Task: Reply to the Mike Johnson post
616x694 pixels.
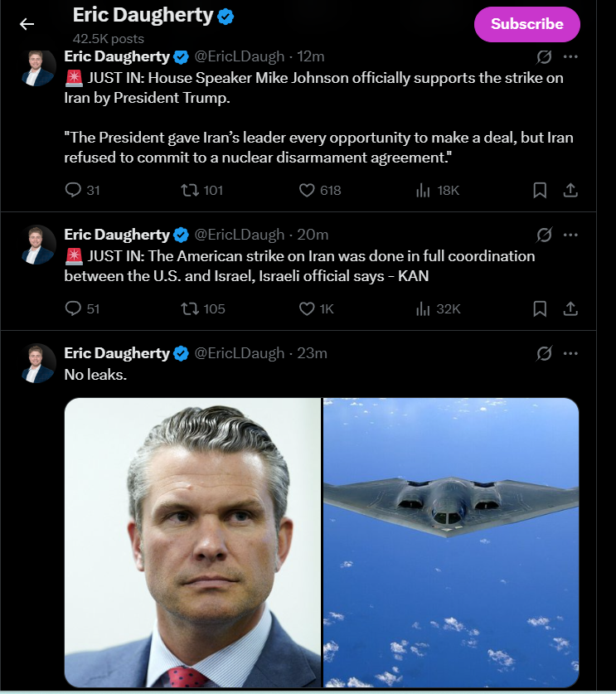Action: pos(73,190)
